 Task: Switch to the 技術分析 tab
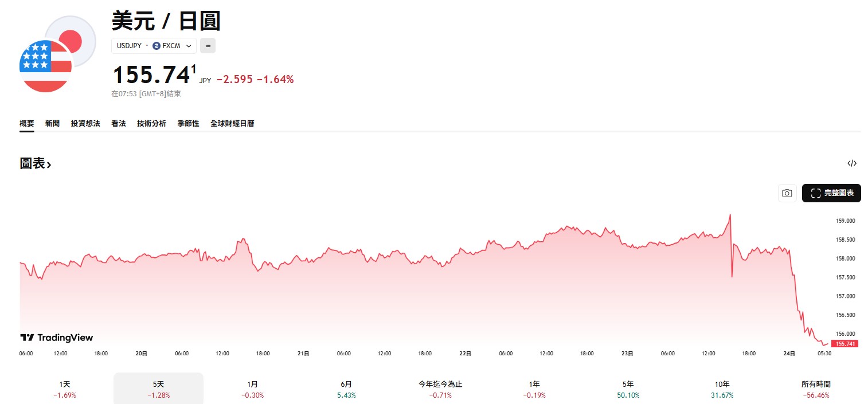(x=151, y=123)
